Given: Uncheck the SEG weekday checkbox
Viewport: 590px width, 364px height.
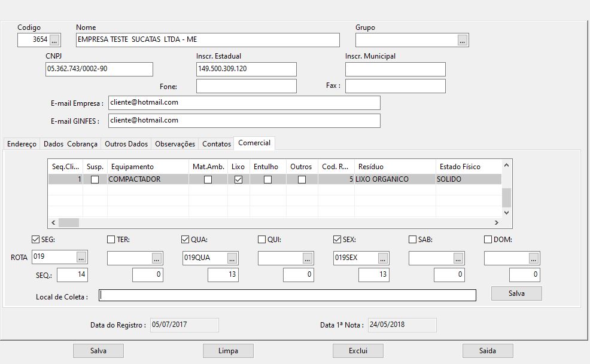Looking at the screenshot, I should pos(35,240).
